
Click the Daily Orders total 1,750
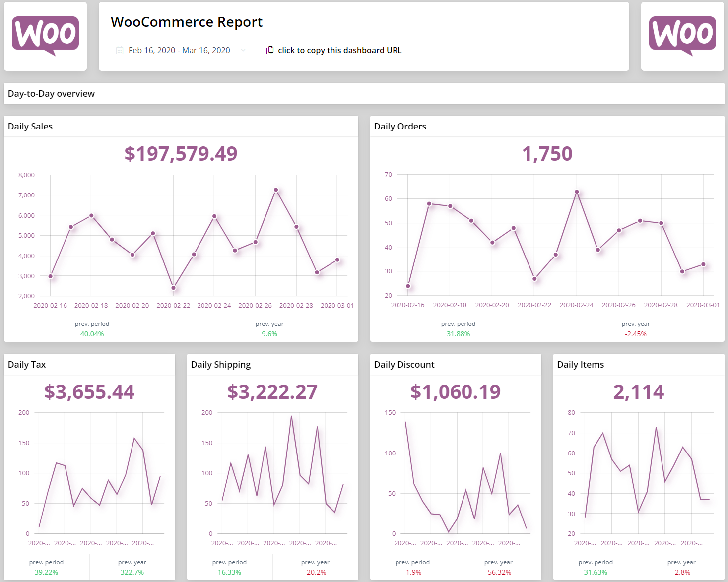tap(547, 154)
